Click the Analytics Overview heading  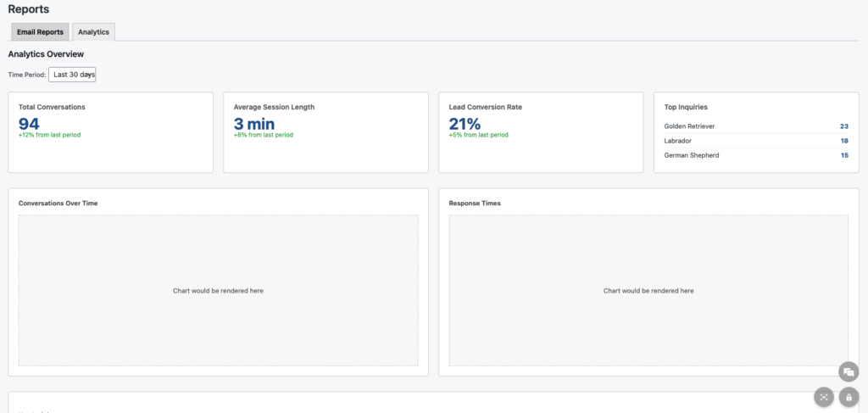coord(46,54)
